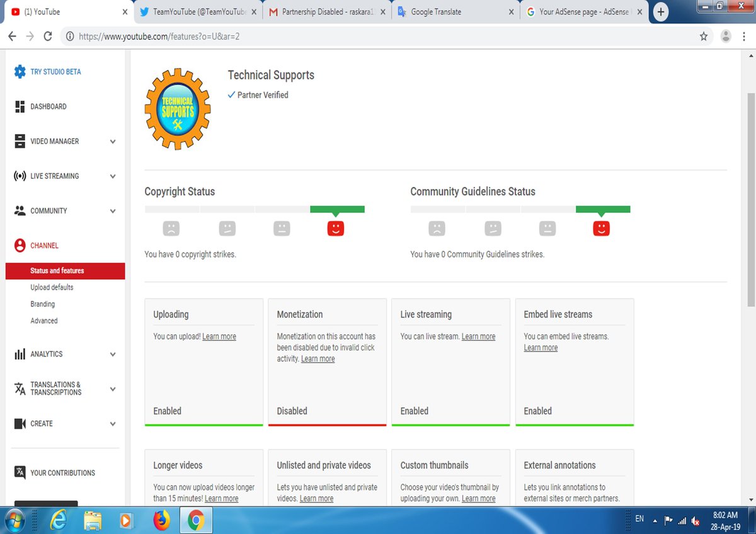
Task: Click the Chrome icon in taskbar
Action: [196, 520]
